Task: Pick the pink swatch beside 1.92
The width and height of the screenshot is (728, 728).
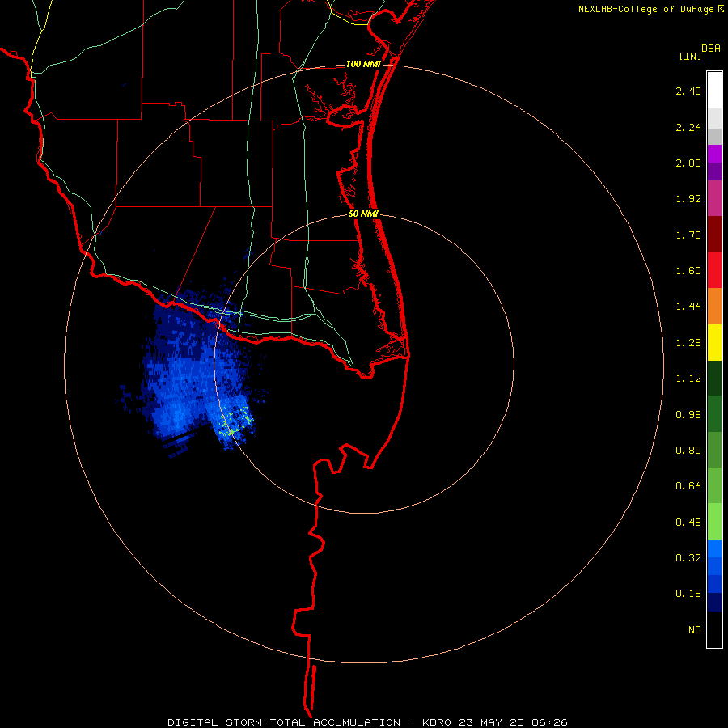Action: click(x=714, y=198)
